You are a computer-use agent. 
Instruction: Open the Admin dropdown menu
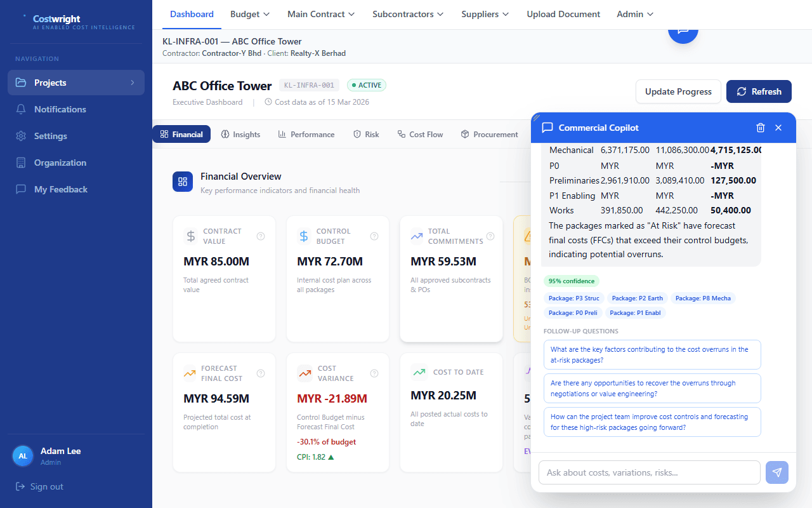(635, 14)
